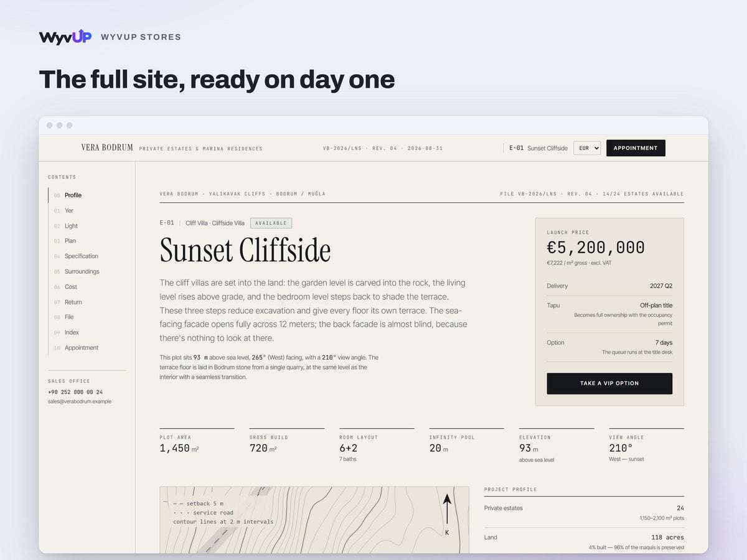747x560 pixels.
Task: Click the Cliff Villa · Cliffside Villa label
Action: point(215,223)
